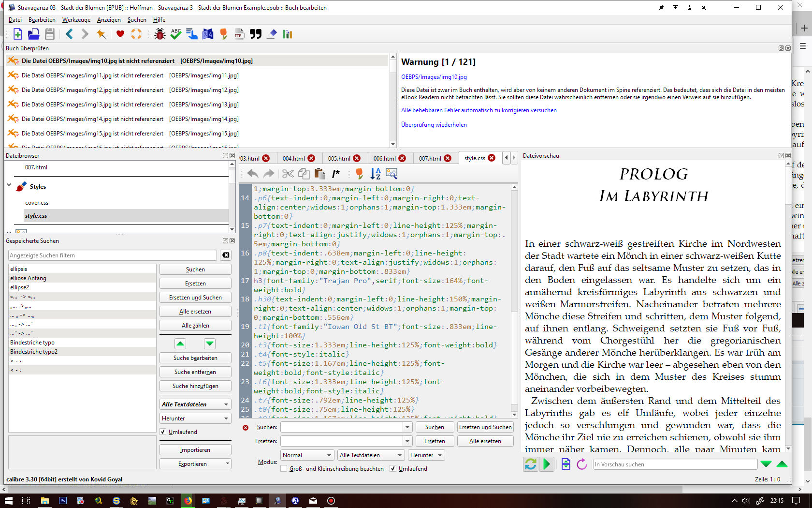Toggle Umlaufend checkbox in saved searches panel
This screenshot has width=812, height=508.
click(x=163, y=432)
